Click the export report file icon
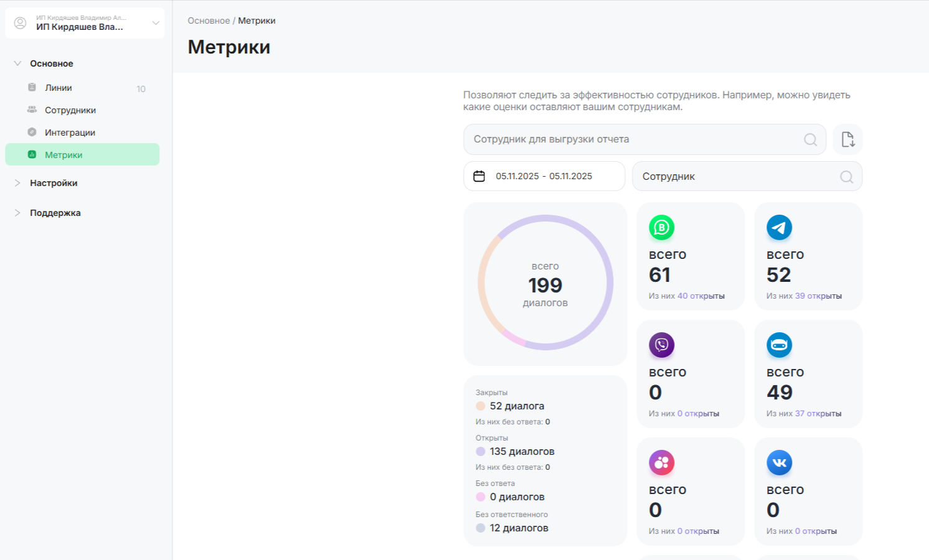 coord(847,139)
